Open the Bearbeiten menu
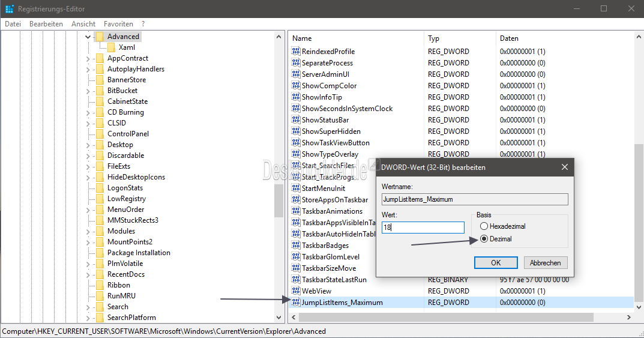Viewport: 644px width, 338px height. [x=46, y=24]
